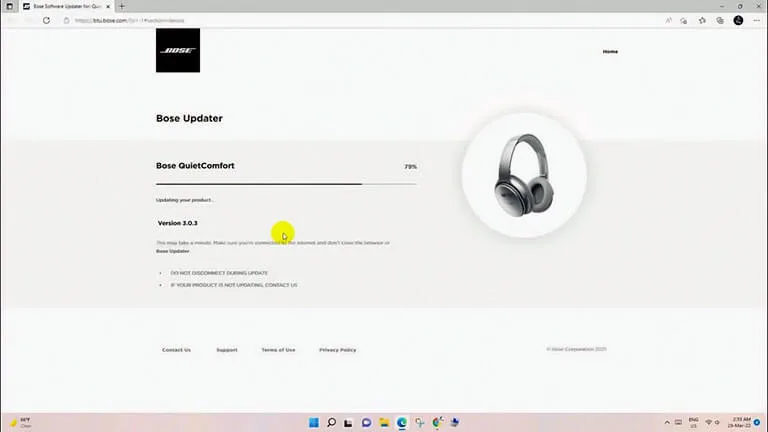The height and width of the screenshot is (432, 768).
Task: Refresh the page with the reload button
Action: click(x=47, y=20)
